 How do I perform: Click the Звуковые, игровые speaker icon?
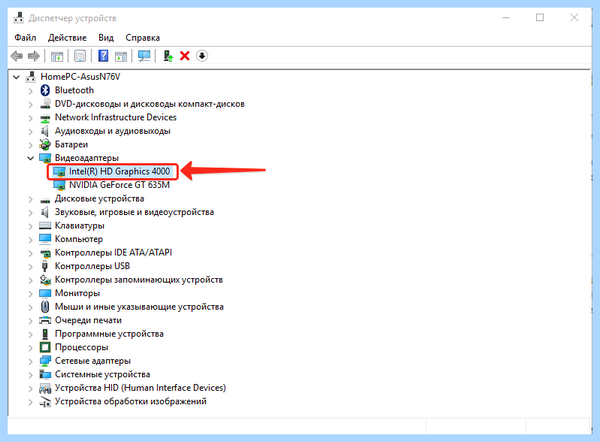(45, 212)
